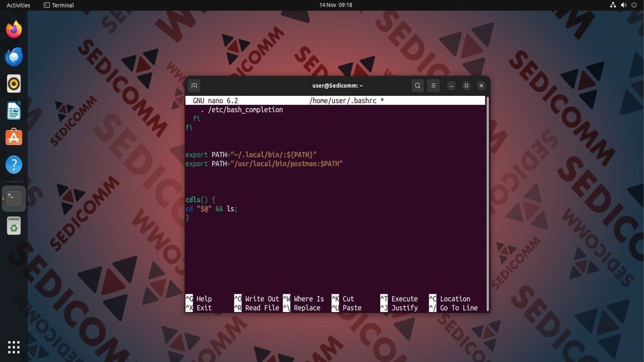Select the Terminal icon in dock
The image size is (644, 362).
pyautogui.click(x=14, y=198)
